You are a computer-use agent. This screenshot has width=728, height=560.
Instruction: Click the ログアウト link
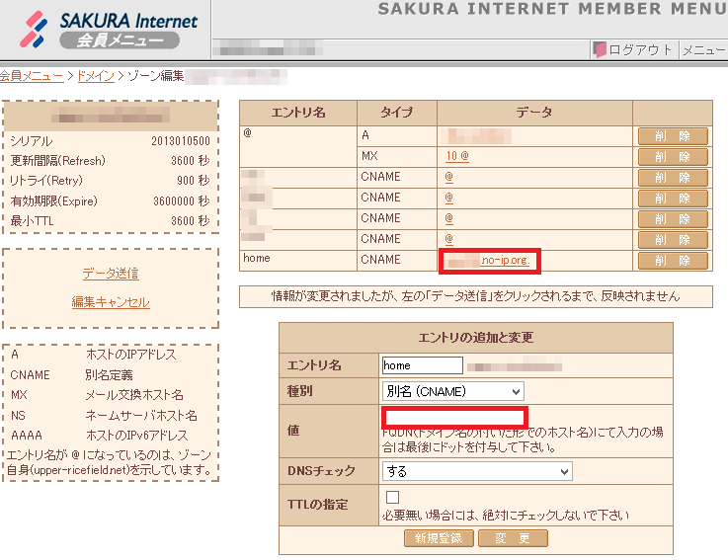[640, 49]
